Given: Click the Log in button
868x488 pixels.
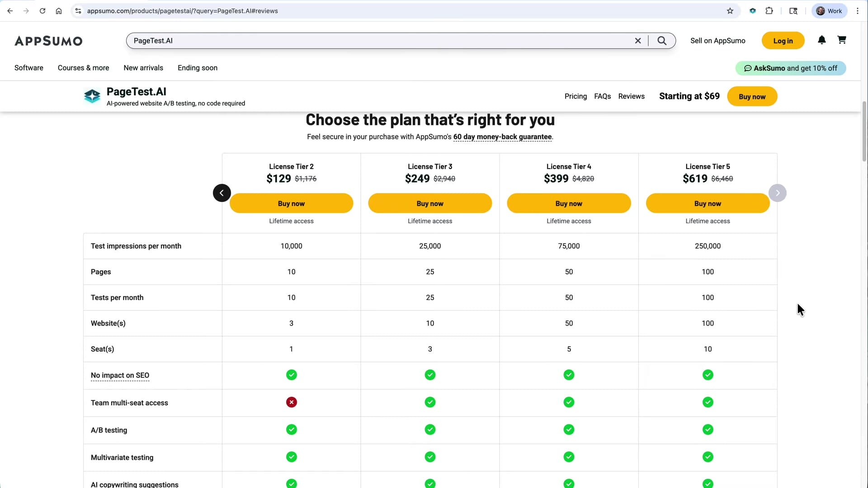Looking at the screenshot, I should click(x=783, y=41).
